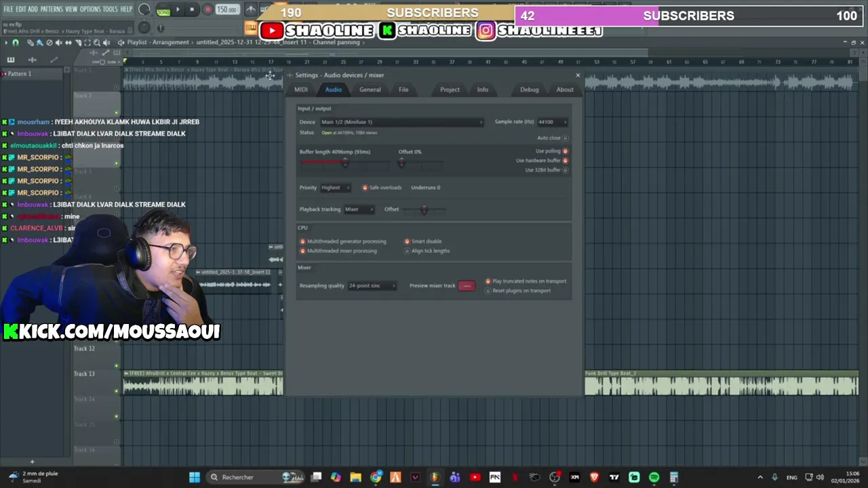Open the Resampling quality dropdown

pyautogui.click(x=372, y=286)
